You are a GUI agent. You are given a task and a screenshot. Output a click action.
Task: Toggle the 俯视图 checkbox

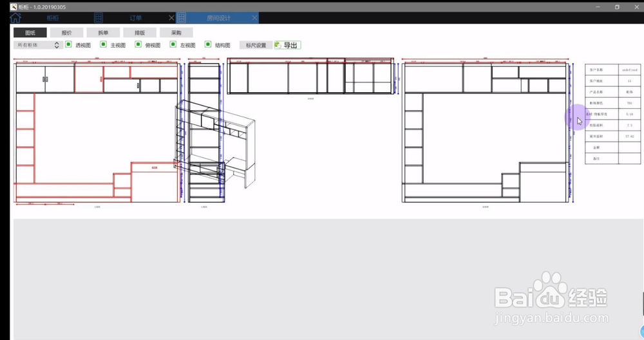click(138, 44)
